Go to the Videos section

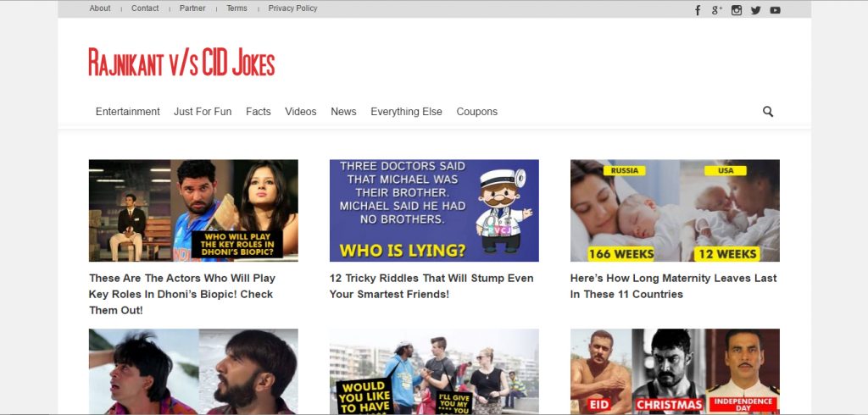pyautogui.click(x=301, y=111)
